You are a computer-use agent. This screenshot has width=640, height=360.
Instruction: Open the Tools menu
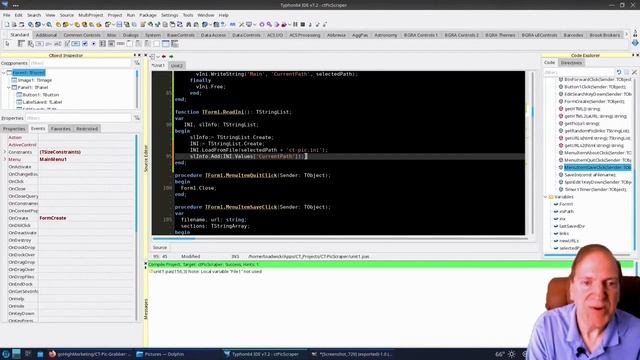pos(188,15)
